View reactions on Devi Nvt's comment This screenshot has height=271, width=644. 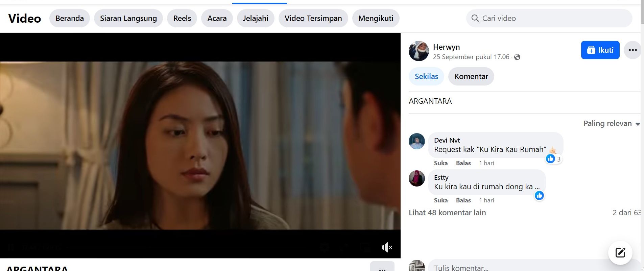(554, 159)
